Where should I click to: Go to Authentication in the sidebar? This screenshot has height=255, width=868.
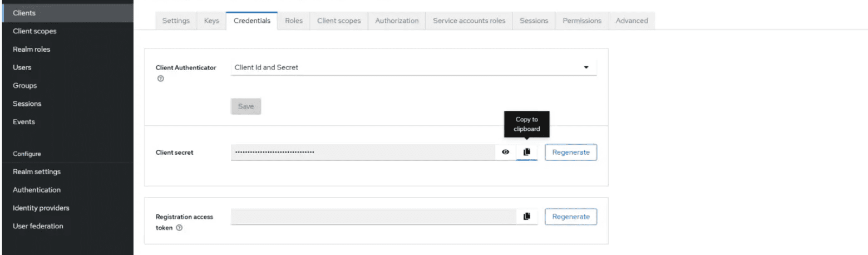coord(68,190)
